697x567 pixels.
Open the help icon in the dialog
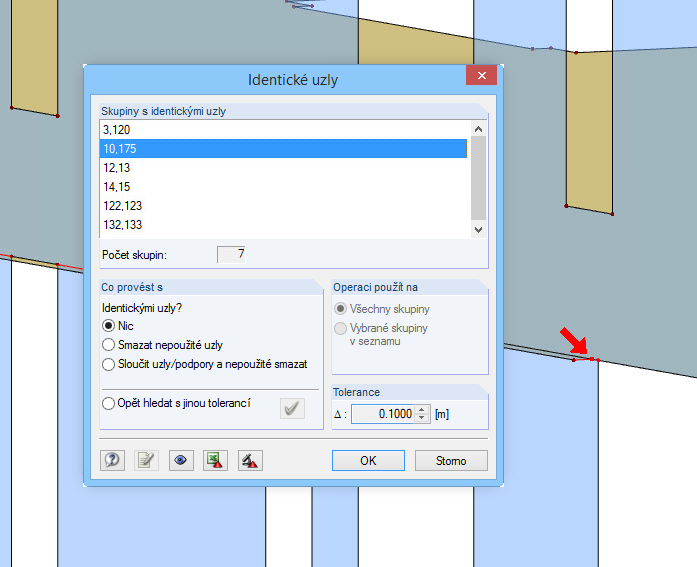(112, 460)
